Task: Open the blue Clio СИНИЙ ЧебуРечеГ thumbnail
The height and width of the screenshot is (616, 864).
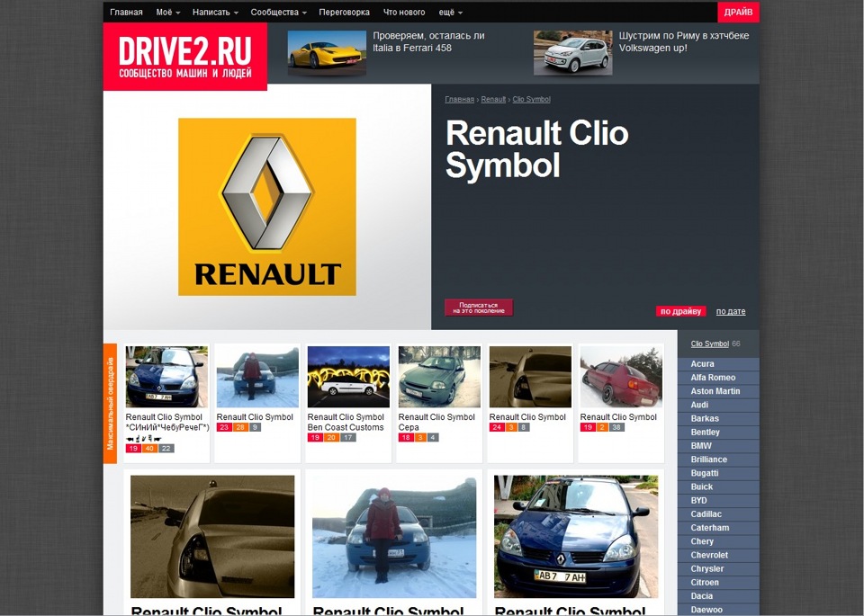Action: 167,377
